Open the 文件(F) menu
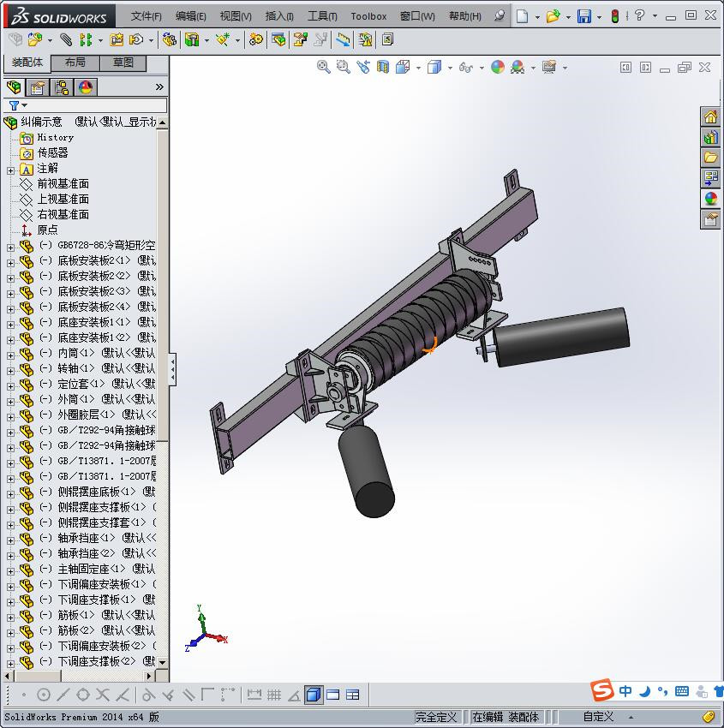Screen dimensions: 724x728 [x=146, y=16]
